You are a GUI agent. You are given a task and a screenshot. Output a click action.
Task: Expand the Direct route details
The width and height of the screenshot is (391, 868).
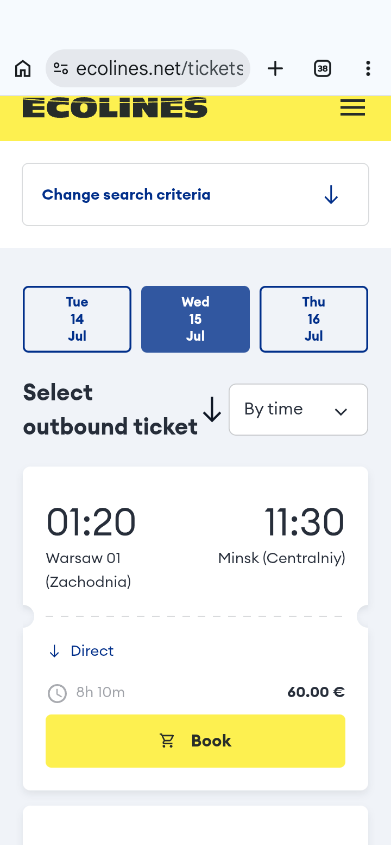[x=81, y=651]
